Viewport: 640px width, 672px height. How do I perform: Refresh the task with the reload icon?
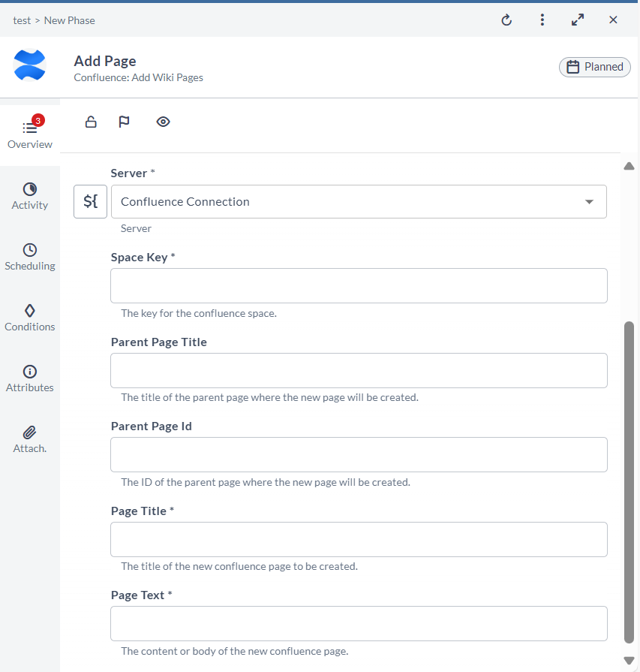[x=506, y=20]
